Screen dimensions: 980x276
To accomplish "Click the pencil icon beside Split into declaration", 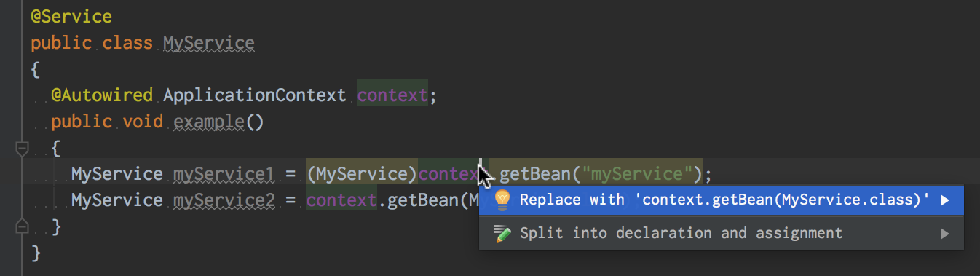I will click(502, 234).
